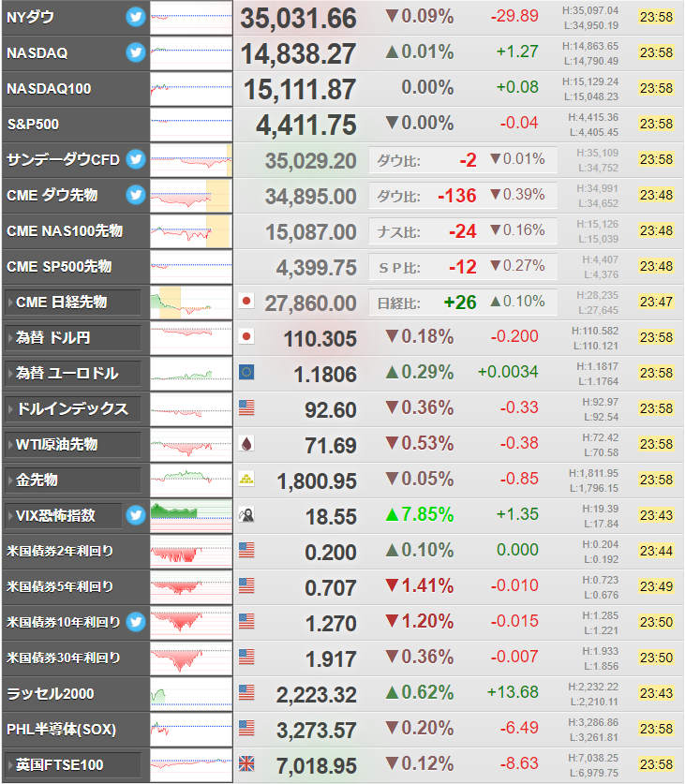Click the US flag in ラッセル2000 row

point(246,692)
